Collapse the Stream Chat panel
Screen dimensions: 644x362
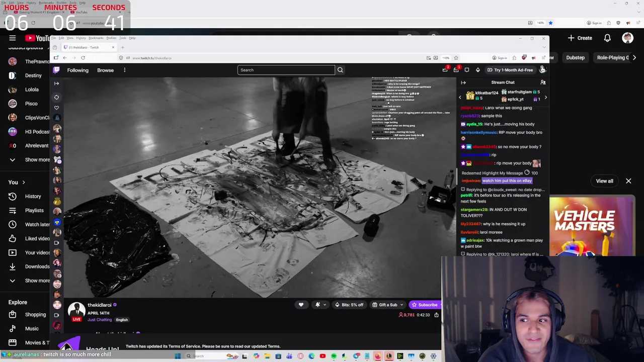[x=463, y=82]
